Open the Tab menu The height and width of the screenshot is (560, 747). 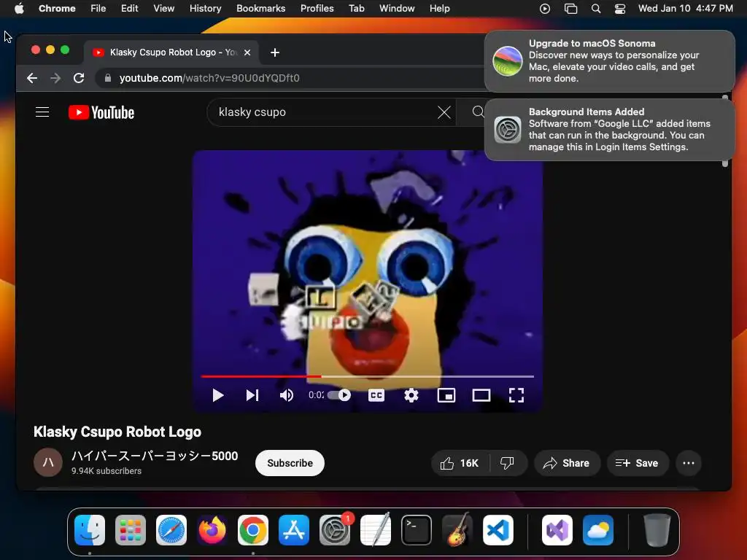point(356,9)
